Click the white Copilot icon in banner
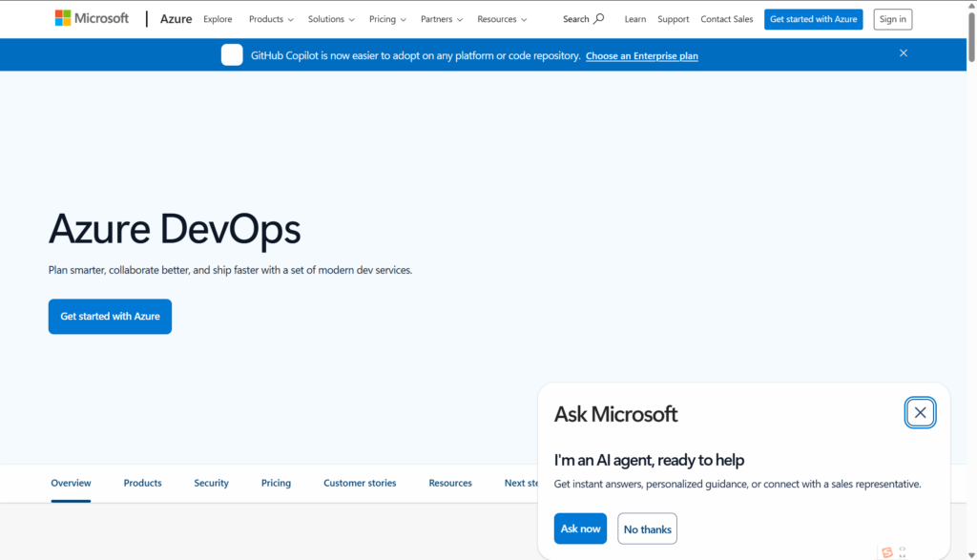This screenshot has height=560, width=977. click(232, 54)
